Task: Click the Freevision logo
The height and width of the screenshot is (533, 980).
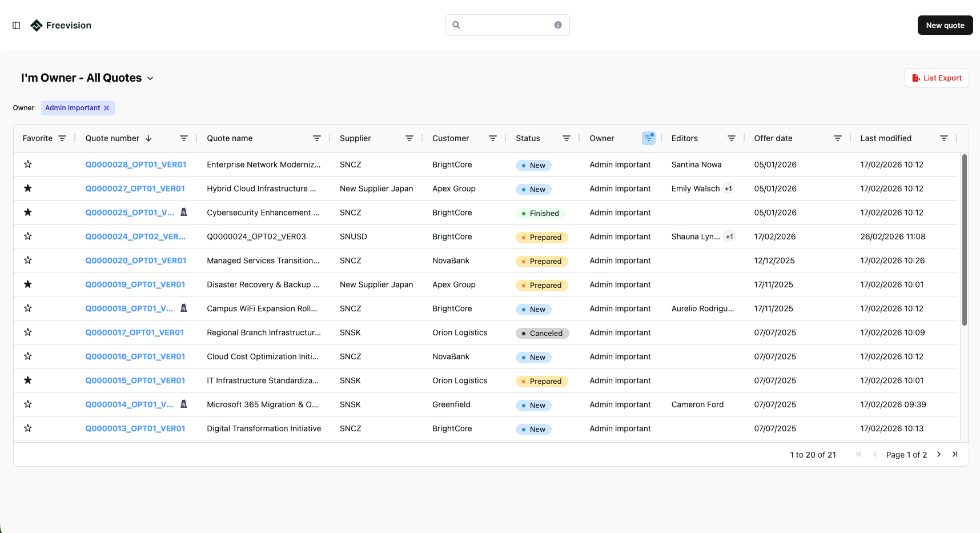Action: click(x=61, y=25)
